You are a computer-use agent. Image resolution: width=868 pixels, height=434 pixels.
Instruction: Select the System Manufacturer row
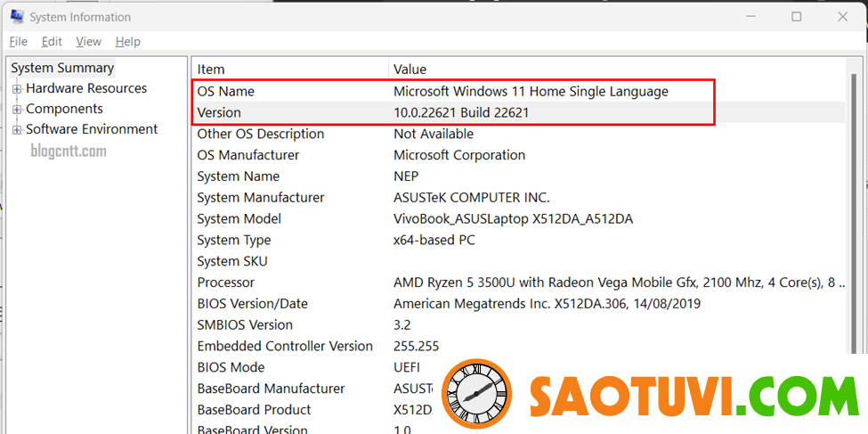point(261,197)
